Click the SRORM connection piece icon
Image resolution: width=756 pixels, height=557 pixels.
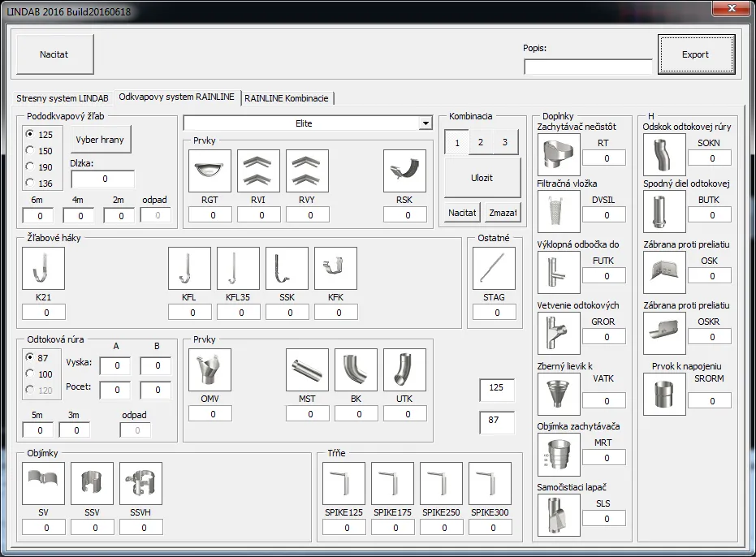(x=664, y=394)
